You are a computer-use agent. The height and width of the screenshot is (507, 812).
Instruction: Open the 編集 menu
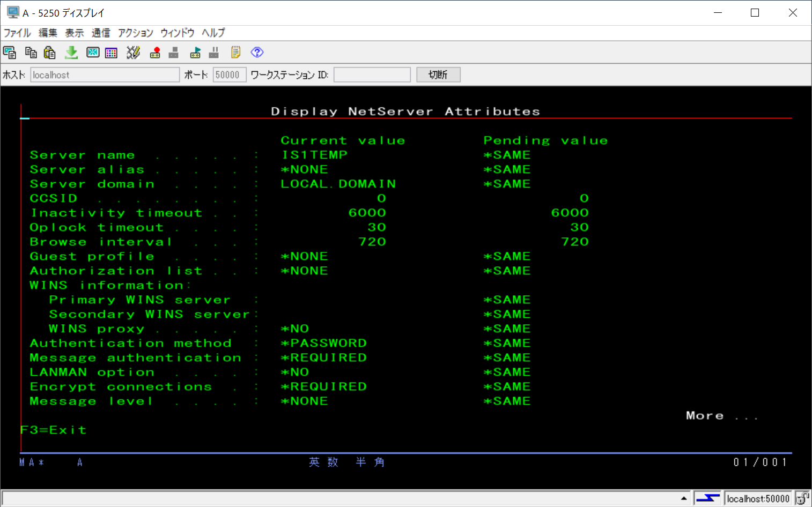48,33
